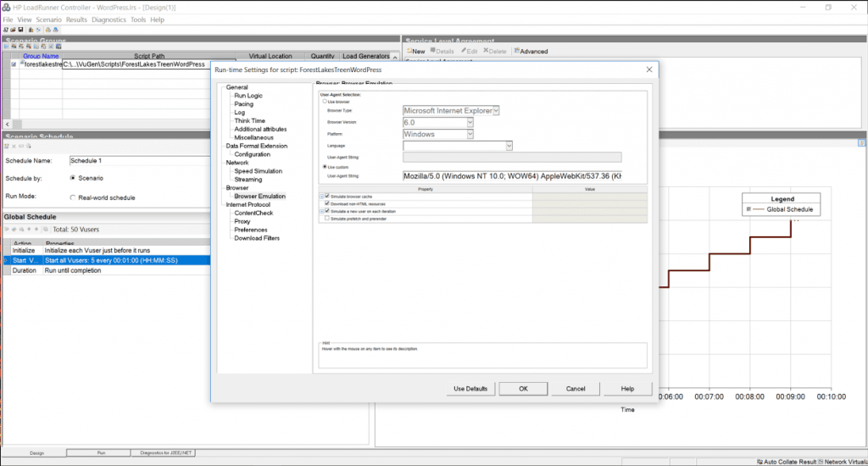Close the Run-time Settings dialog with the X

click(649, 69)
